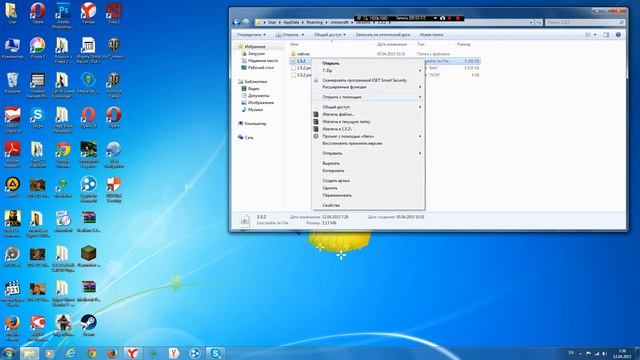Open Загрузки in the navigation pane
The height and width of the screenshot is (360, 640).
256,53
